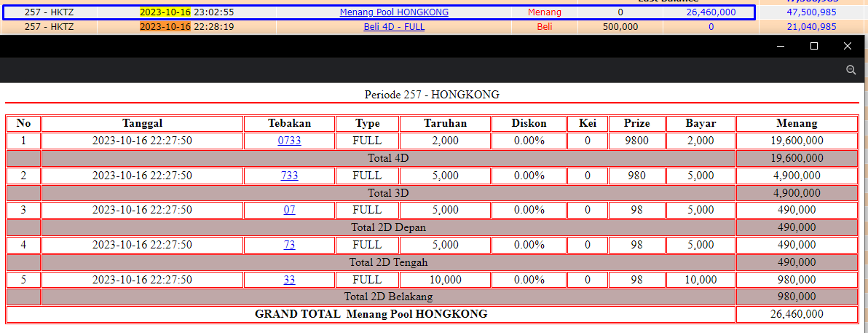Click the 980,000 menang cell in row 5
868x333 pixels.
point(797,280)
